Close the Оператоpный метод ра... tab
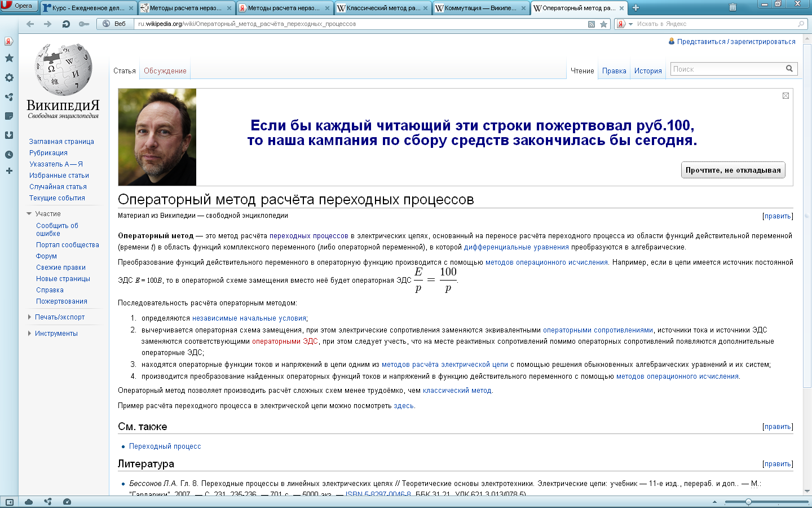812x508 pixels. coord(621,8)
